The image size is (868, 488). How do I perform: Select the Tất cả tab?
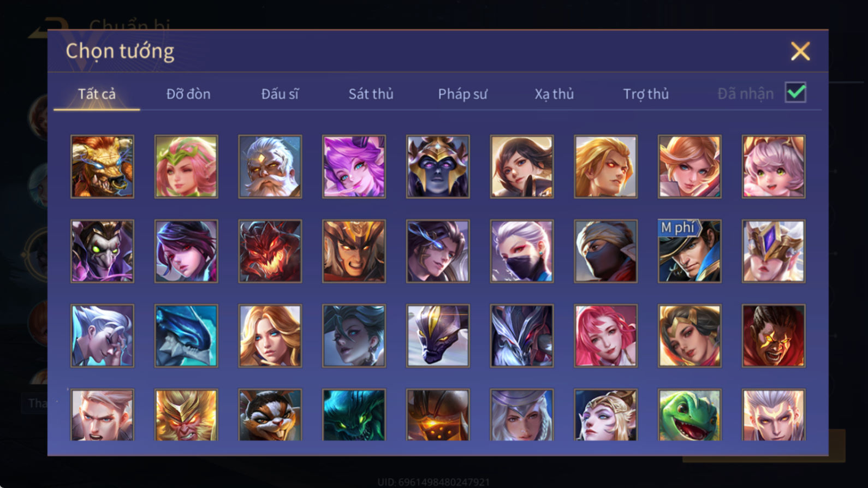97,94
